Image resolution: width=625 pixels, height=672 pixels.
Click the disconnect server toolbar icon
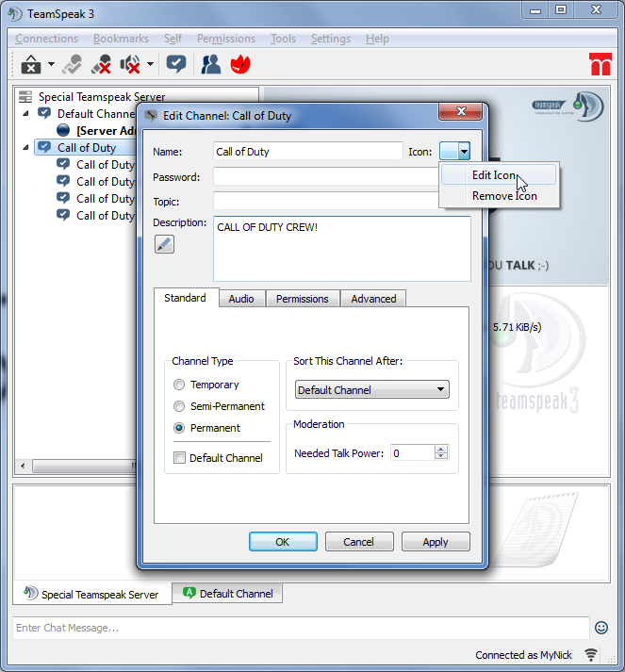pyautogui.click(x=31, y=65)
